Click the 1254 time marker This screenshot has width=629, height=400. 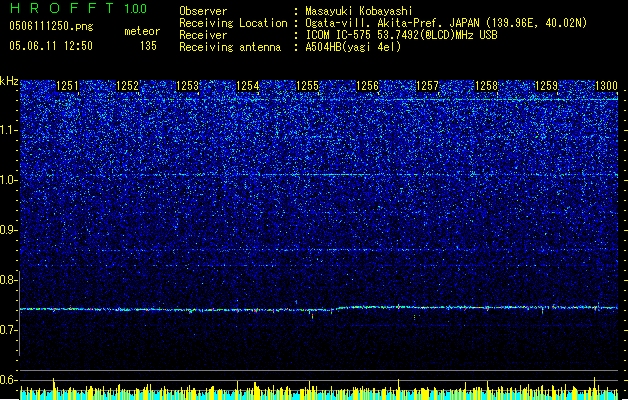point(248,86)
